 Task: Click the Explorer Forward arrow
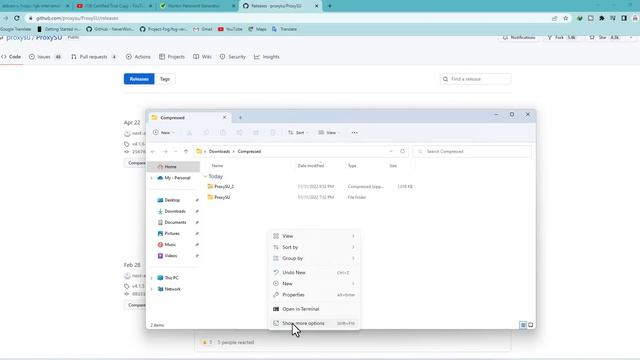pyautogui.click(x=165, y=151)
